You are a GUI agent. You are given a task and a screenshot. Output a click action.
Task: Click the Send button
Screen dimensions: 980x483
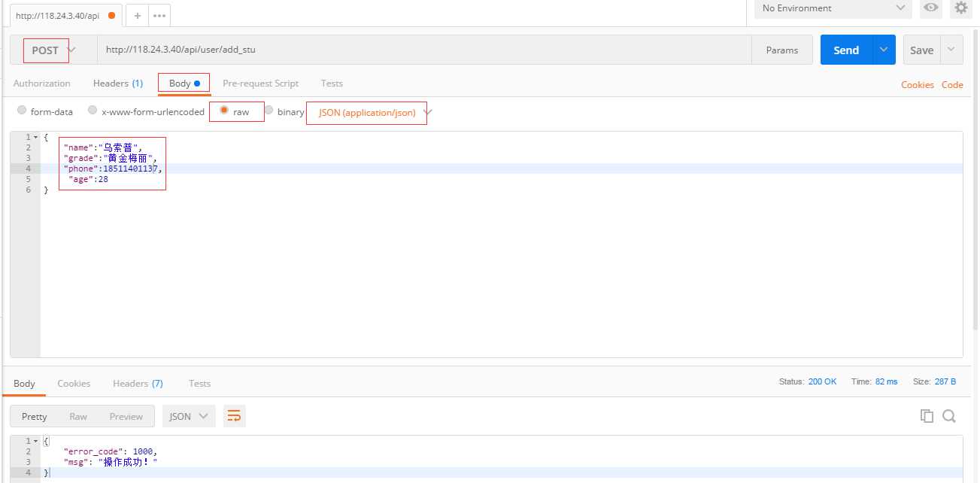[846, 50]
